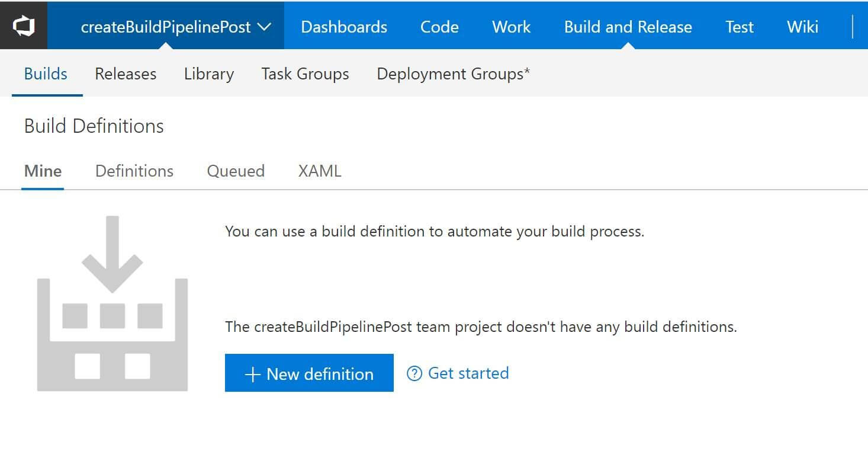Click the question mark help icon
The image size is (868, 454).
(414, 373)
